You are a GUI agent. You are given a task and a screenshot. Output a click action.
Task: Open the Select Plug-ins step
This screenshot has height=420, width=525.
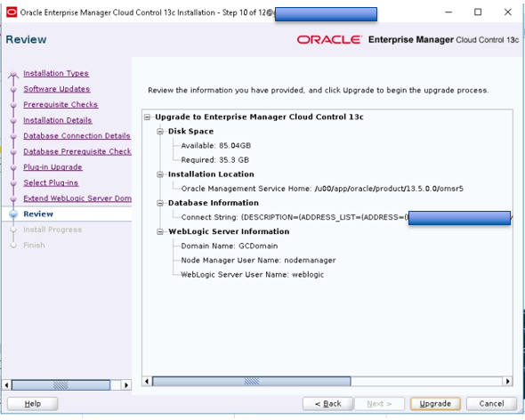[51, 183]
